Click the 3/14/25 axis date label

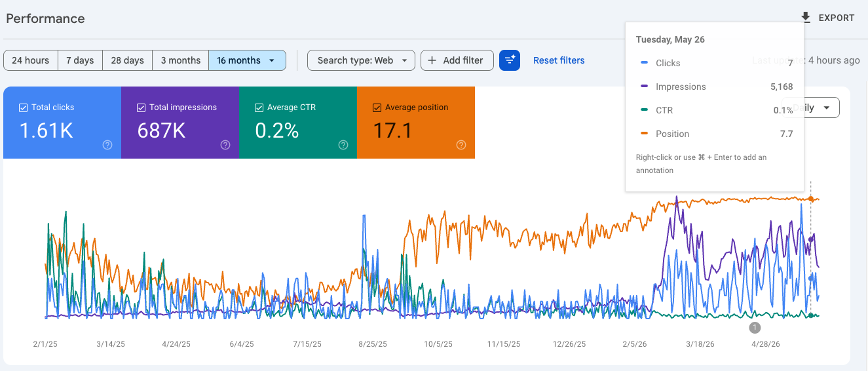[111, 343]
